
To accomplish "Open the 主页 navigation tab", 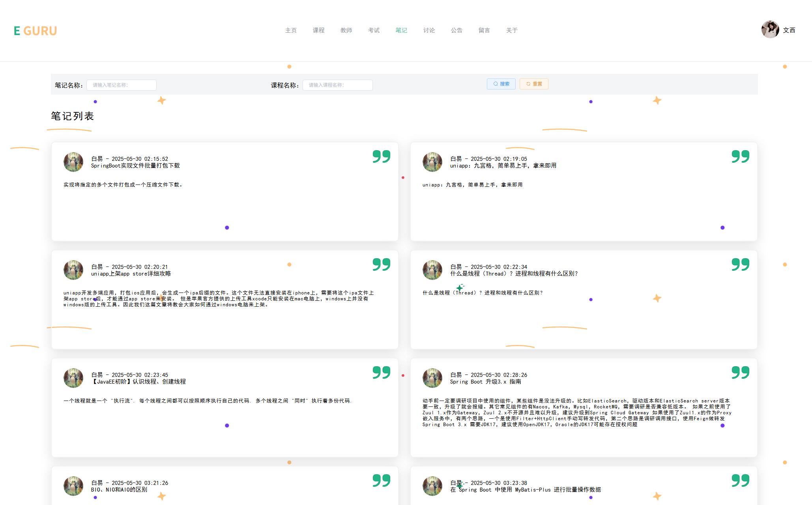I will 291,30.
